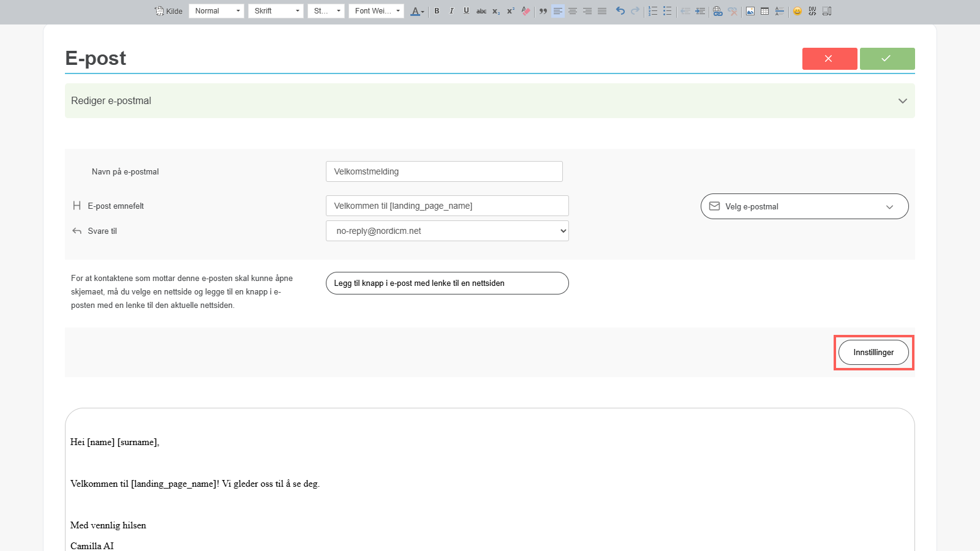Viewport: 980px width, 551px height.
Task: Insert a numbered list
Action: point(653,11)
